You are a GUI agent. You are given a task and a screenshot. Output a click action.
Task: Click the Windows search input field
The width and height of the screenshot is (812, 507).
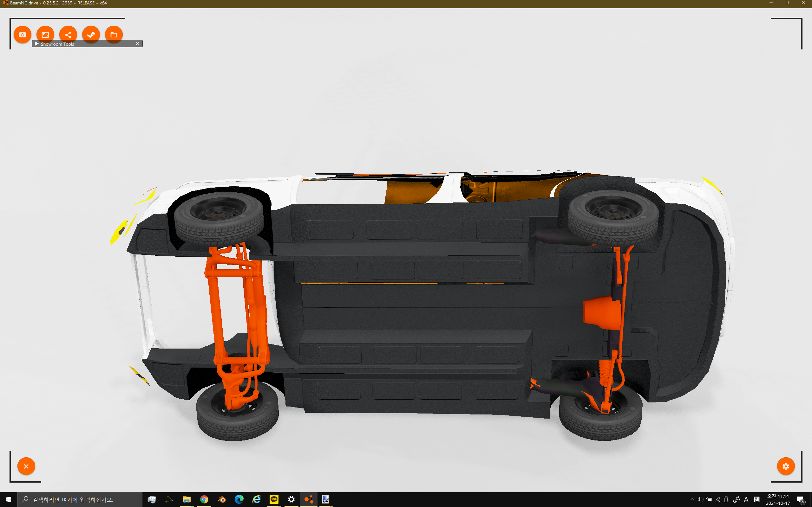tap(81, 500)
